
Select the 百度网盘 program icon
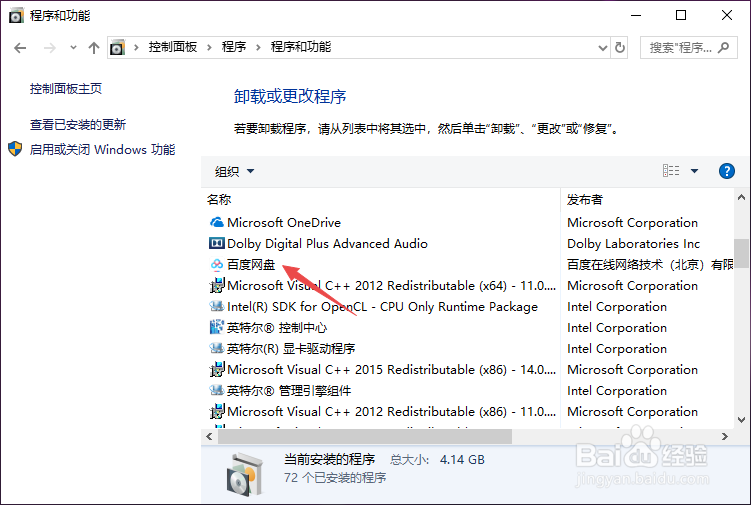coord(216,264)
